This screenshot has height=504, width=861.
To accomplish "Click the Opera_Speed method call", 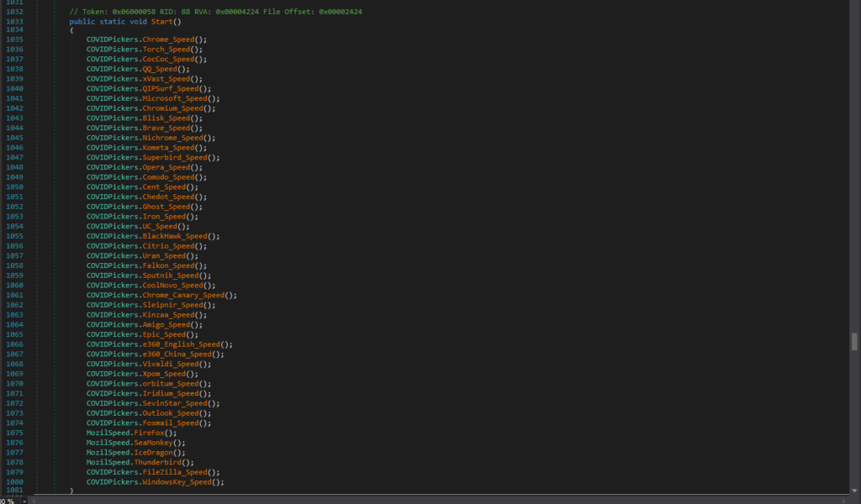I will pyautogui.click(x=166, y=167).
